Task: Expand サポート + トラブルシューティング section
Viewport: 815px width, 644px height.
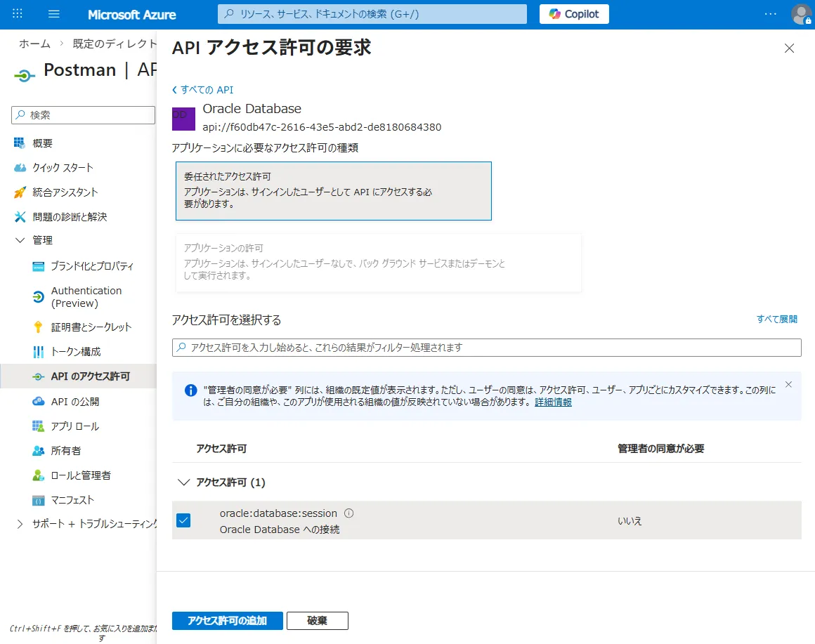Action: click(x=20, y=524)
